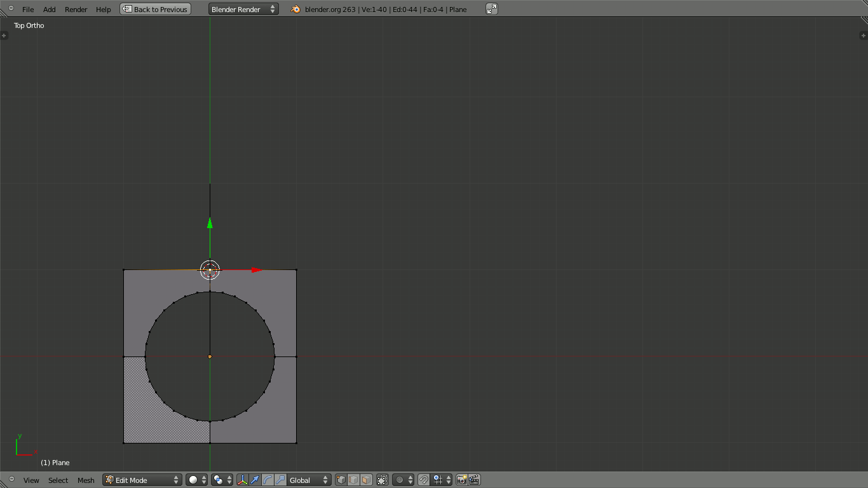
Task: Click the Blender Render engine selector
Action: [x=243, y=9]
